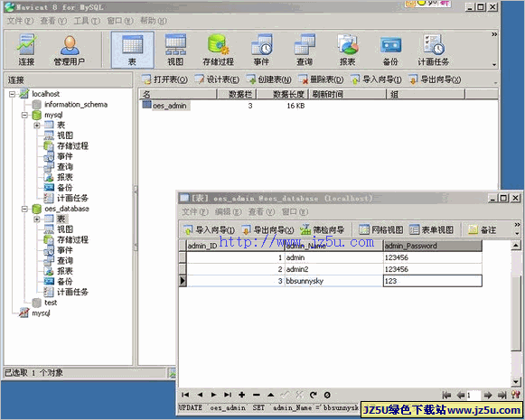Open 帮助 menu in main window
The height and width of the screenshot is (420, 525).
(154, 21)
